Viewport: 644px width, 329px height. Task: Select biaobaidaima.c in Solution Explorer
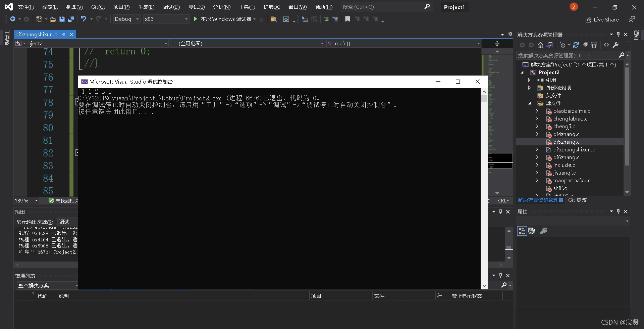pos(572,111)
